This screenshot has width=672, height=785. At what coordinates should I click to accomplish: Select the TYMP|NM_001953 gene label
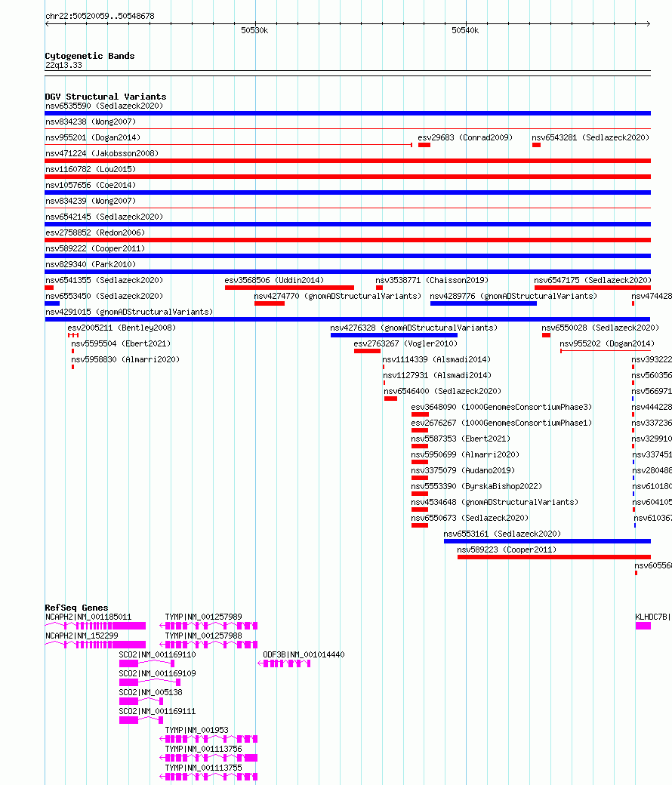tap(196, 731)
